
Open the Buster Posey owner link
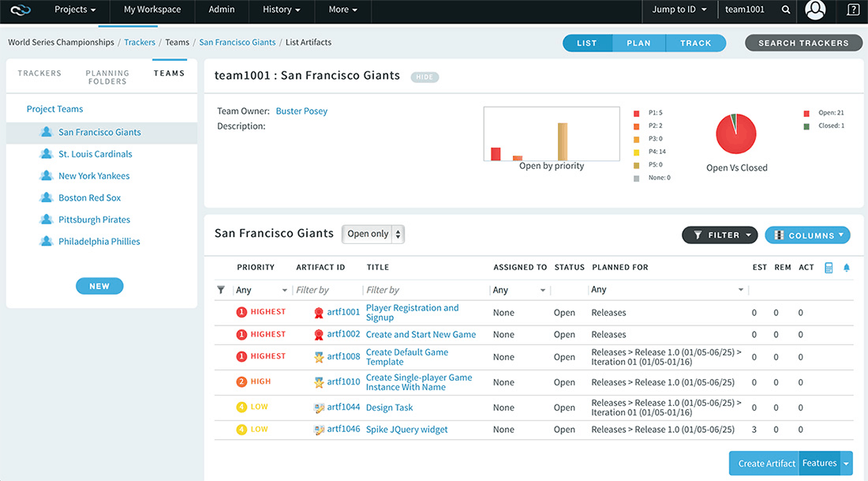coord(301,111)
